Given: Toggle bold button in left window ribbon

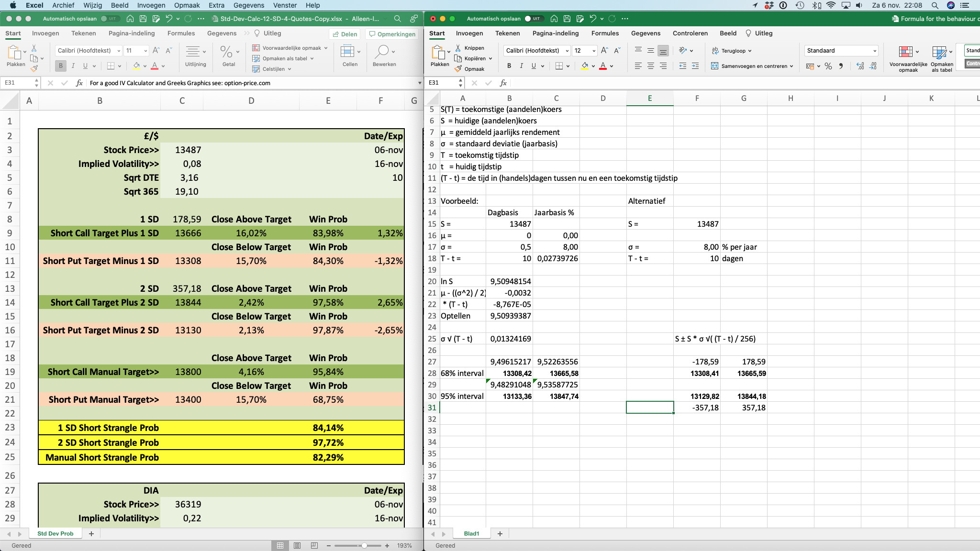Looking at the screenshot, I should [x=61, y=66].
